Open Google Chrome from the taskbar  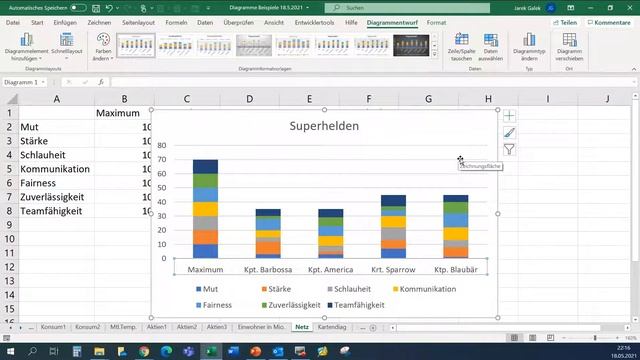tap(144, 351)
